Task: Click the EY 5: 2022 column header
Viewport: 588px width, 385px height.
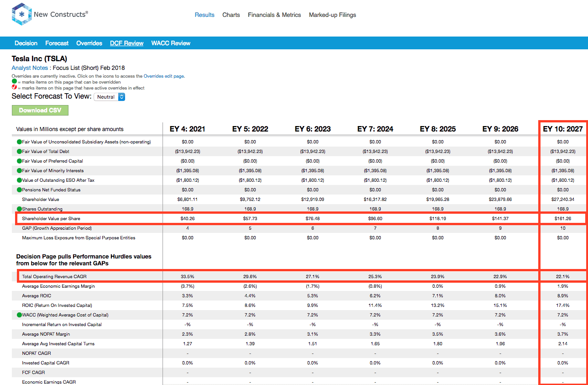Action: 250,129
